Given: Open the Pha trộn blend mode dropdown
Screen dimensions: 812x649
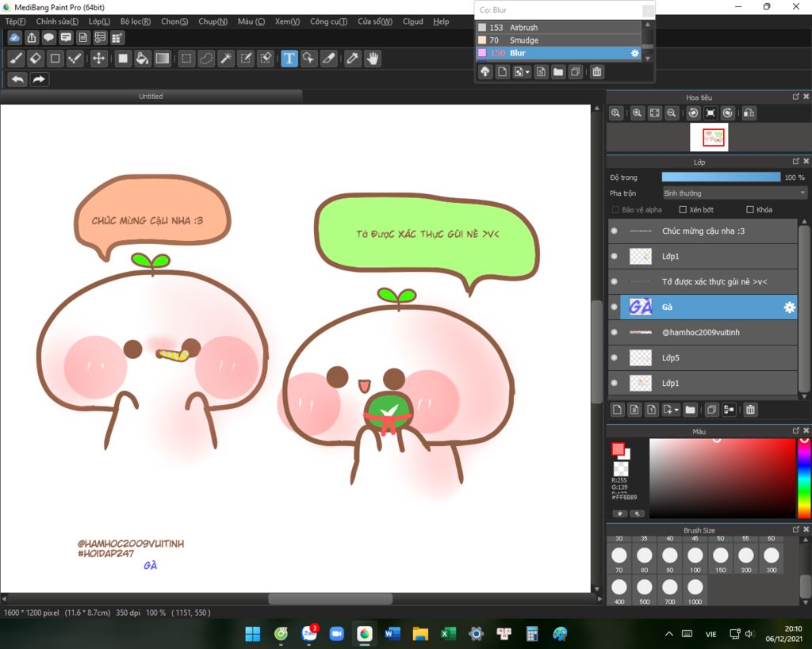Looking at the screenshot, I should pos(734,193).
